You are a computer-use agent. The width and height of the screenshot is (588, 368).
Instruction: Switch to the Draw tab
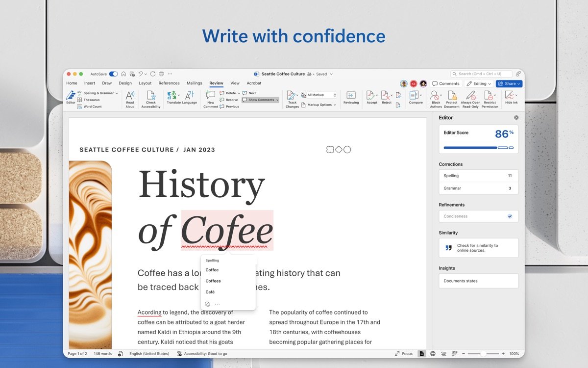tap(107, 83)
